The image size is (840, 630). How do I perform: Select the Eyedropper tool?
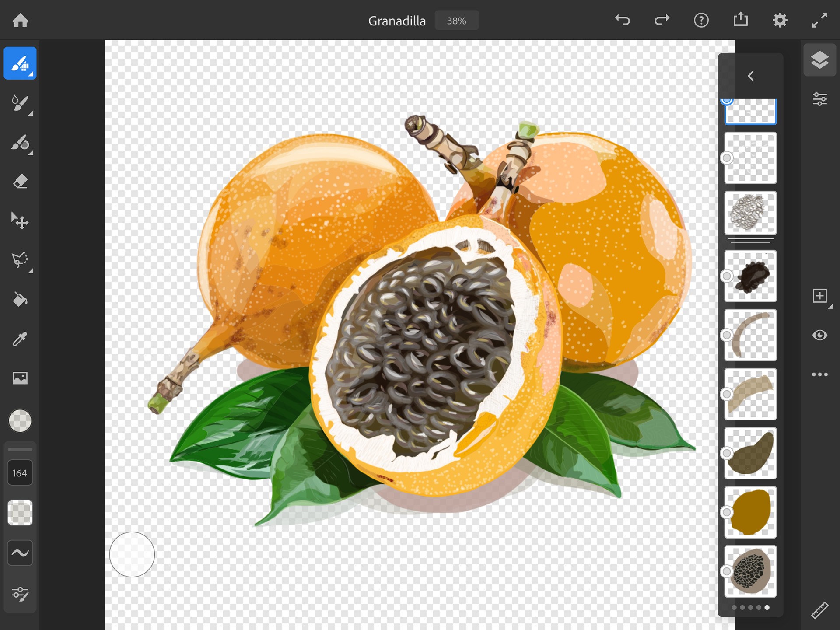[x=20, y=339]
